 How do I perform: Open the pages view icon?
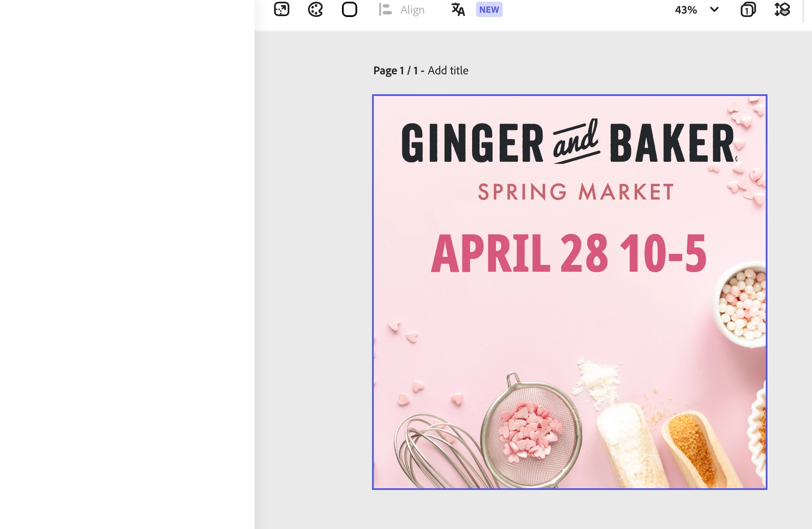(748, 9)
